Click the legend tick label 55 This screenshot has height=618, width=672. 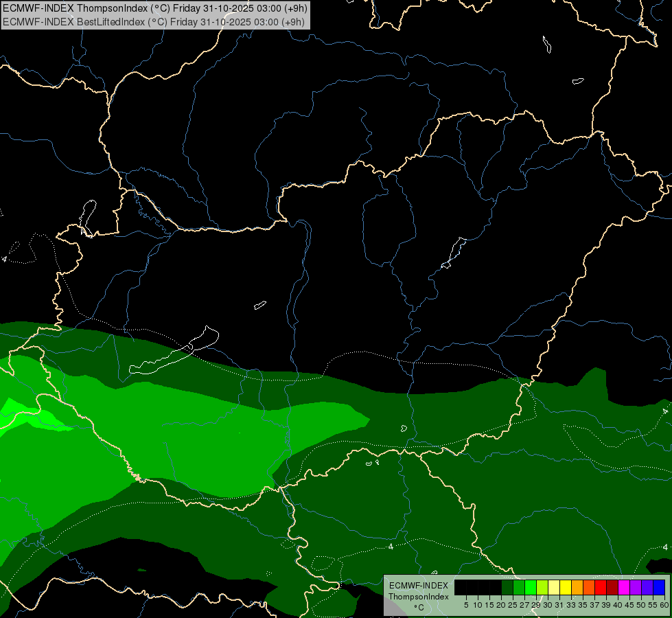point(653,605)
